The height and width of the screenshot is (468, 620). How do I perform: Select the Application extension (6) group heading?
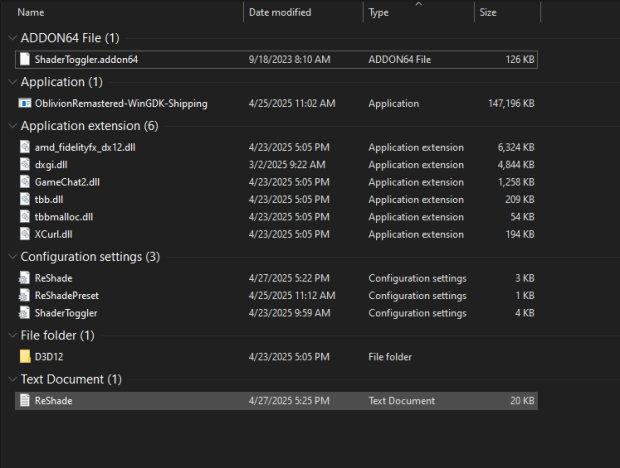(90, 126)
